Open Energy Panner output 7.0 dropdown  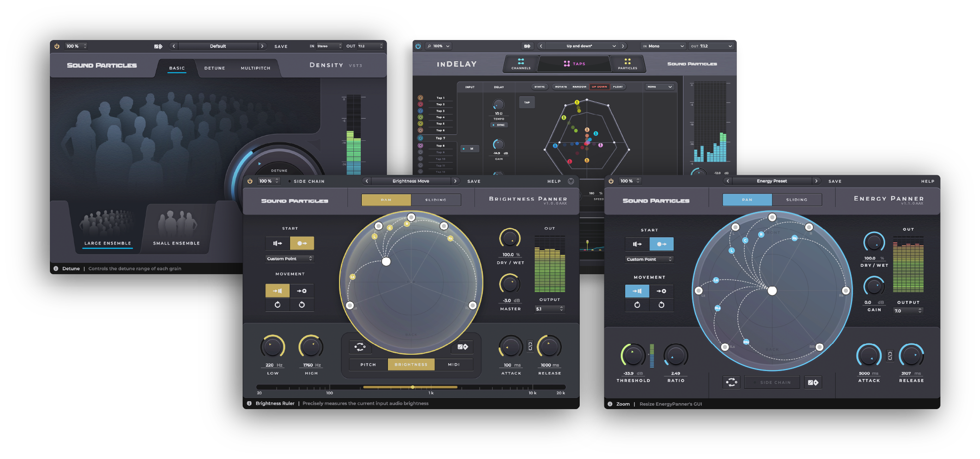coord(908,311)
